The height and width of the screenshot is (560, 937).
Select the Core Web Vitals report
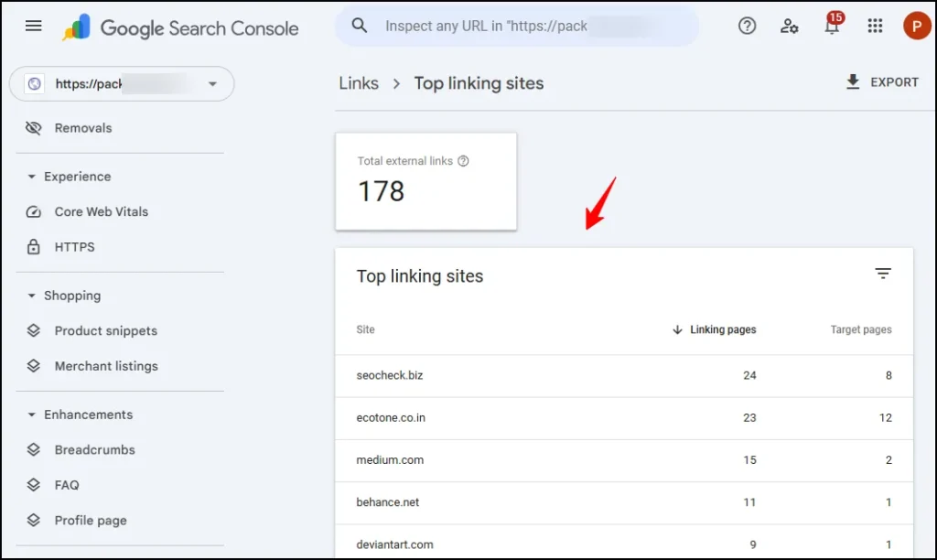[101, 211]
